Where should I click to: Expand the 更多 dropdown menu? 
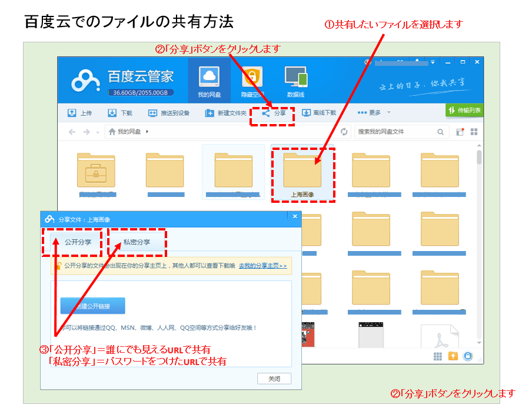[374, 112]
